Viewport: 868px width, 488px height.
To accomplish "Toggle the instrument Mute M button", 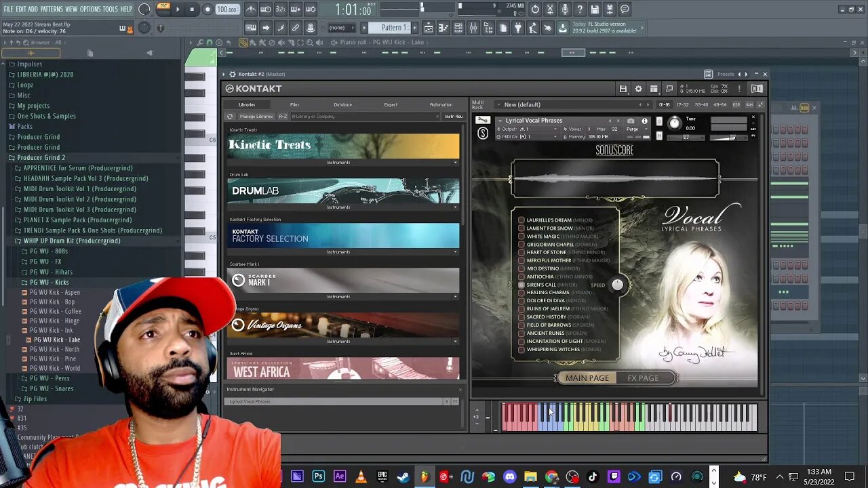I will [658, 136].
